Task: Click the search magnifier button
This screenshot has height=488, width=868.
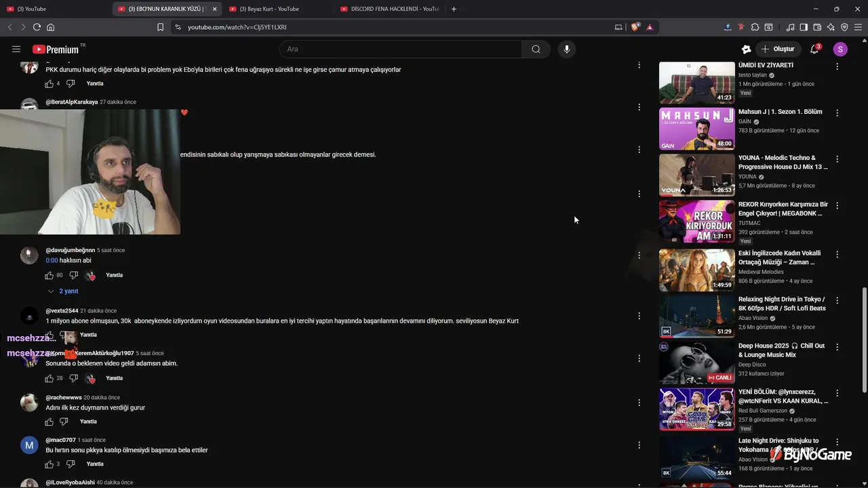Action: coord(536,49)
